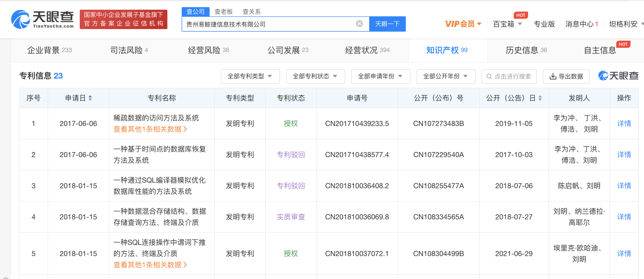644x279 pixels.
Task: Click magnifier icon in patent search
Action: [489, 76]
